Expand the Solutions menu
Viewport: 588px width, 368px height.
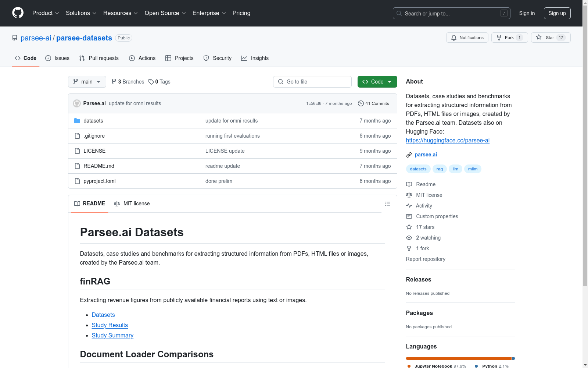click(81, 13)
